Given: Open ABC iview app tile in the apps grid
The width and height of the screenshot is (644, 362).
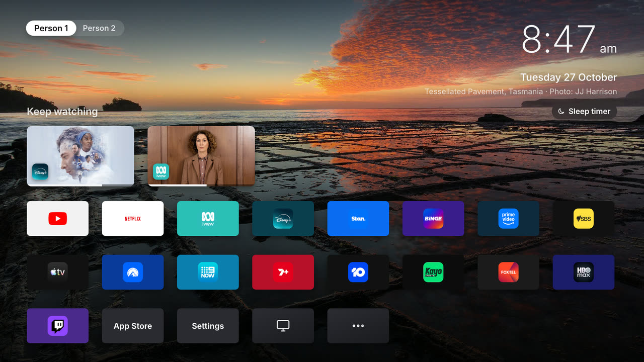Looking at the screenshot, I should coord(208,219).
